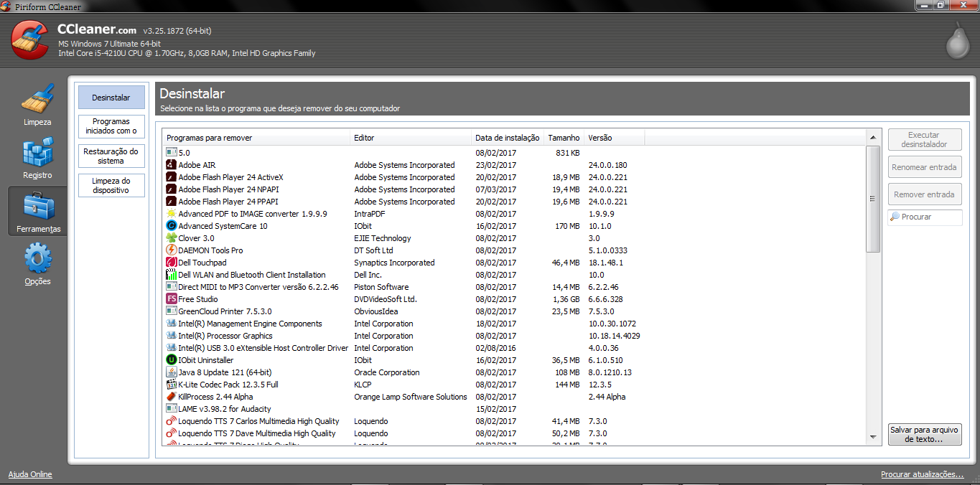Open Programas iniciados com o tab
The image size is (980, 485).
pyautogui.click(x=111, y=126)
